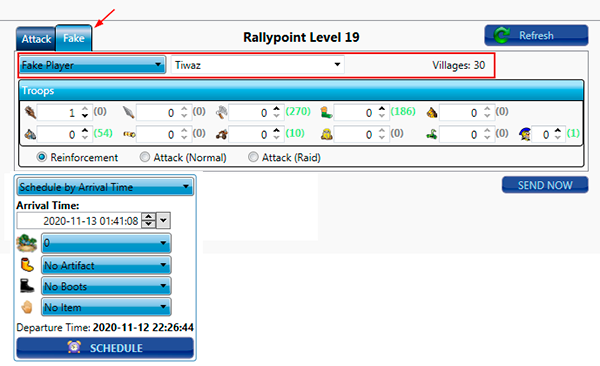
Task: Click the SCHEDULE button
Action: coord(105,348)
